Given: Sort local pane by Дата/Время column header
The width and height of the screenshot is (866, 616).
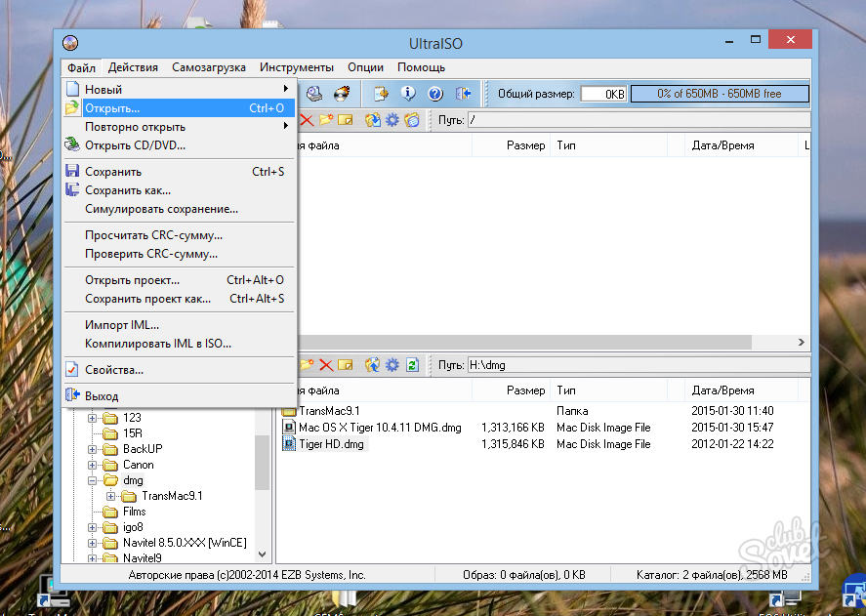Looking at the screenshot, I should coord(741,390).
